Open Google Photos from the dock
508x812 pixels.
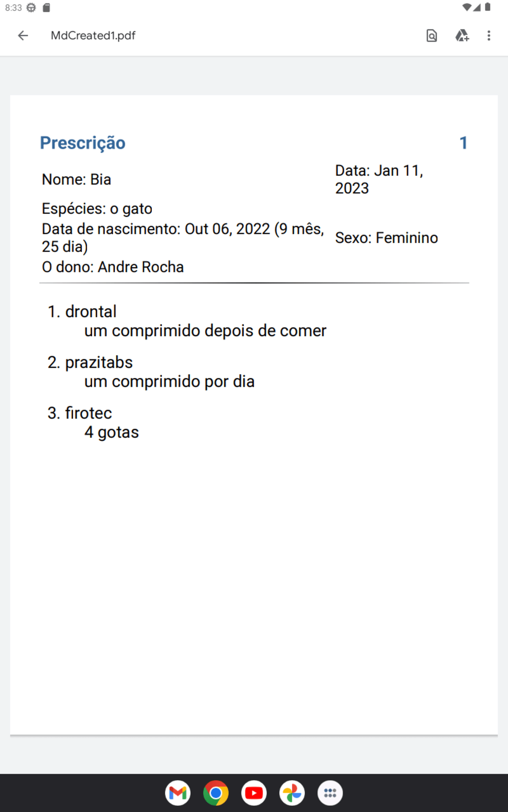292,793
